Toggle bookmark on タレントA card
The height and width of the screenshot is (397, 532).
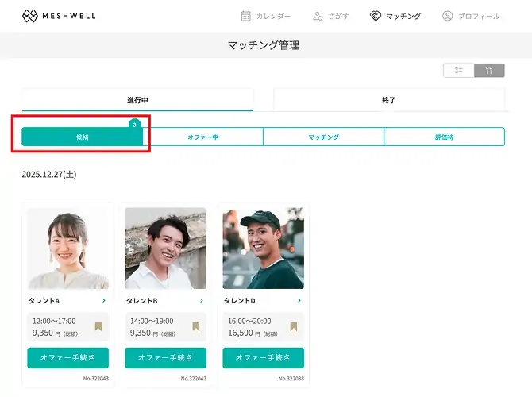coord(98,326)
